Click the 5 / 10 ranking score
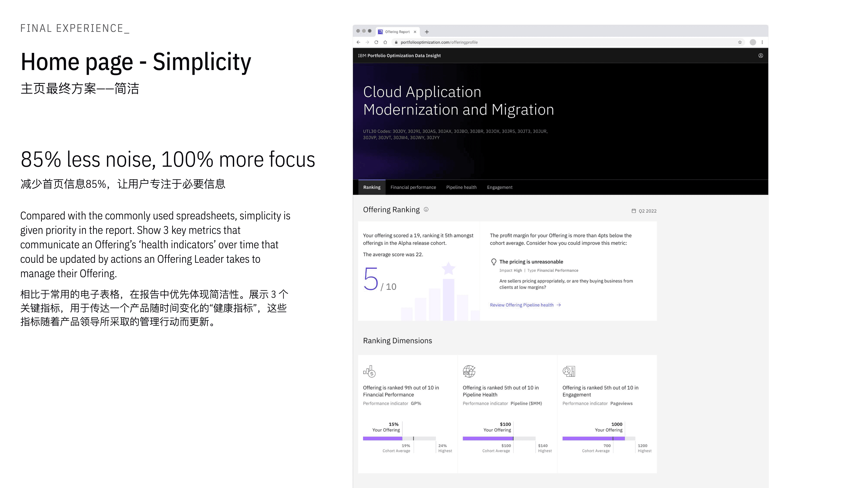Image resolution: width=868 pixels, height=488 pixels. pyautogui.click(x=380, y=279)
